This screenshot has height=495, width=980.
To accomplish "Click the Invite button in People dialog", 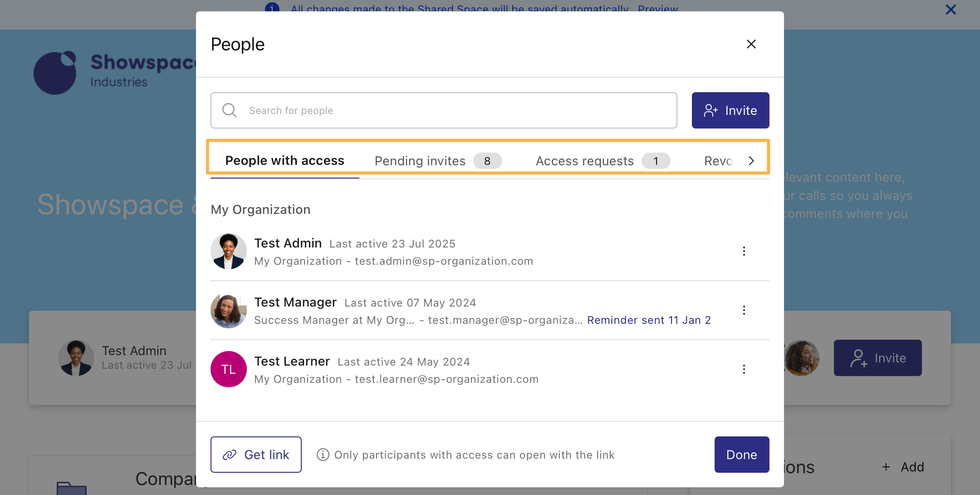I will click(730, 110).
